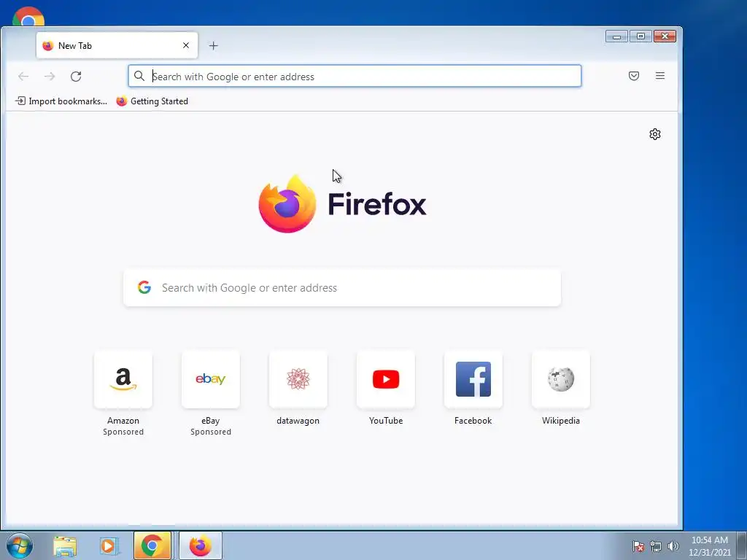
Task: Close the Firefox window
Action: (665, 36)
